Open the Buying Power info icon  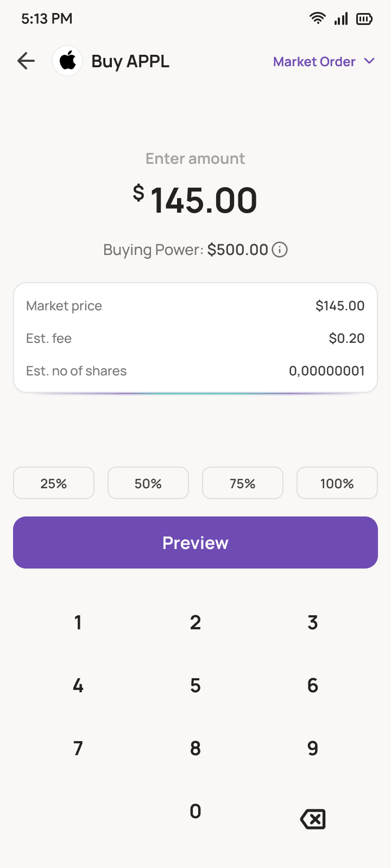280,250
